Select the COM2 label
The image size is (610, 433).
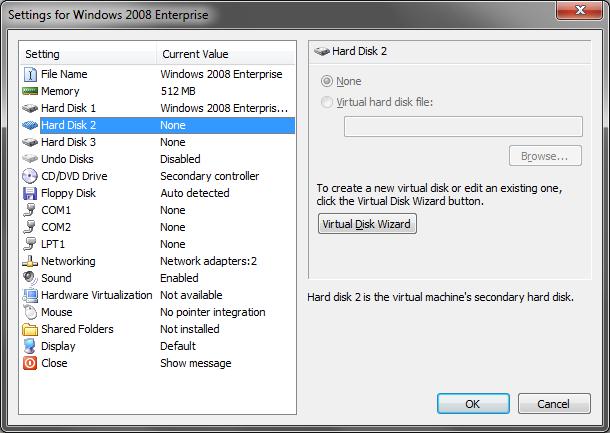click(56, 227)
